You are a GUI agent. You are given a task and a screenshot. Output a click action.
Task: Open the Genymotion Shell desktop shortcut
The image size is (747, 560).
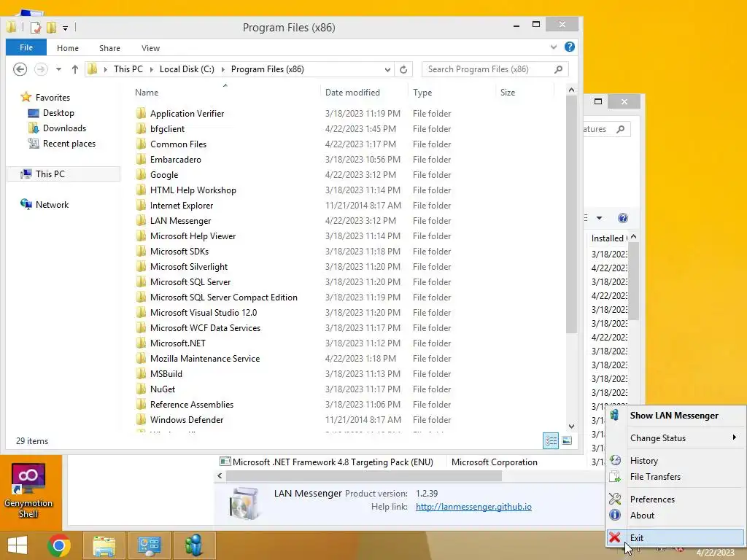(x=28, y=491)
